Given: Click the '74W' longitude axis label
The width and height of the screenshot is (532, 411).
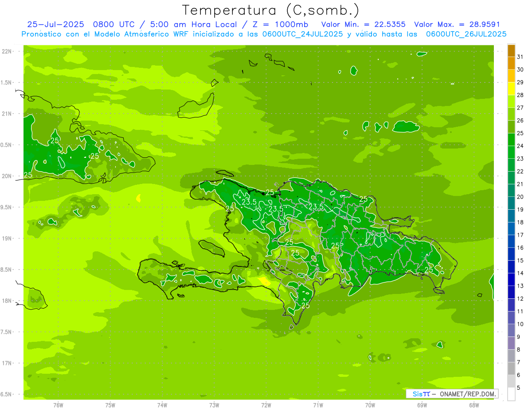Looking at the screenshot, I should 162,405.
